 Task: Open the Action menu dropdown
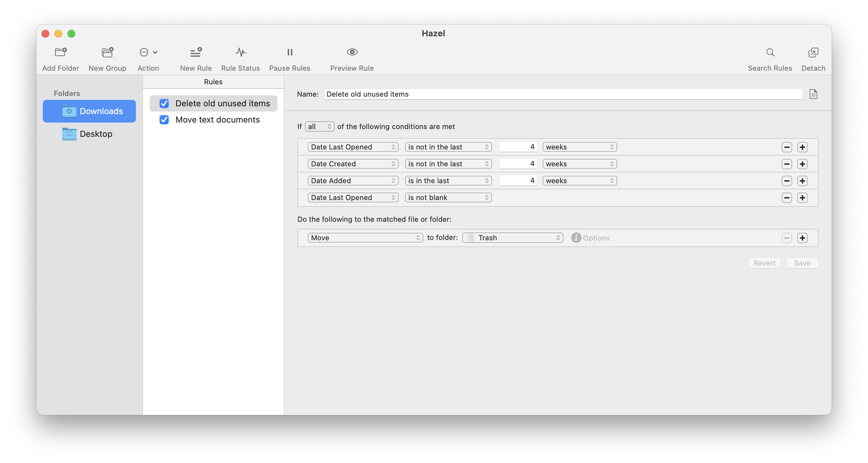(x=148, y=52)
